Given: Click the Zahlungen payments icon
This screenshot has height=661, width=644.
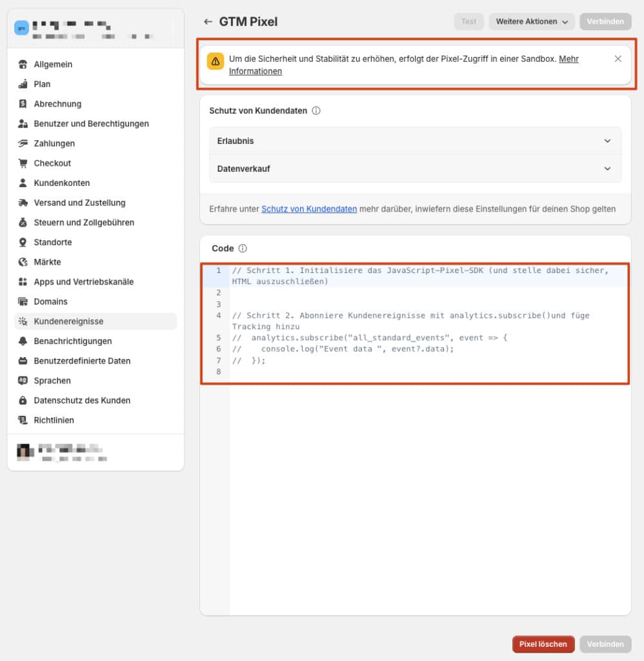Looking at the screenshot, I should (23, 144).
